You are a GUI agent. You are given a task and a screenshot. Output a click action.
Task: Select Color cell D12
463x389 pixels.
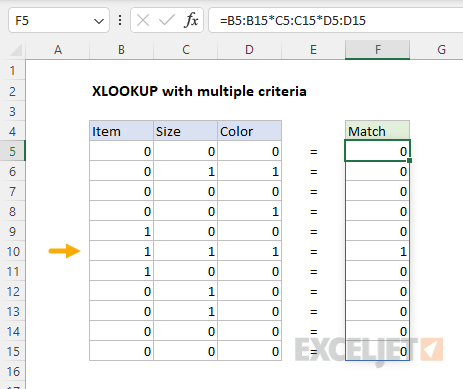point(249,291)
